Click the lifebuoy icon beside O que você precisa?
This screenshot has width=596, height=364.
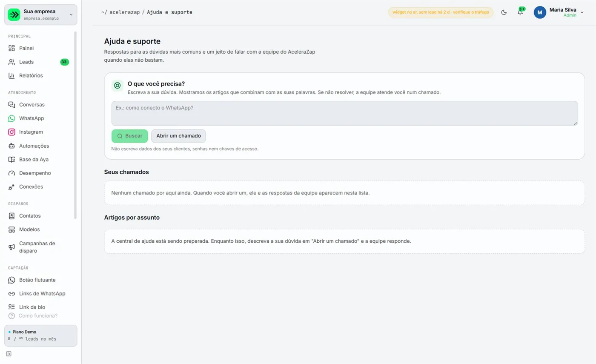click(117, 86)
